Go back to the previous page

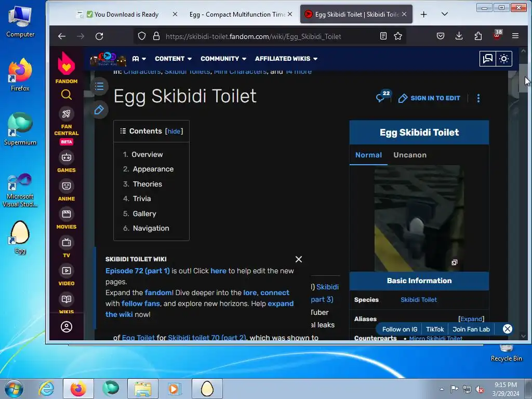coord(62,36)
